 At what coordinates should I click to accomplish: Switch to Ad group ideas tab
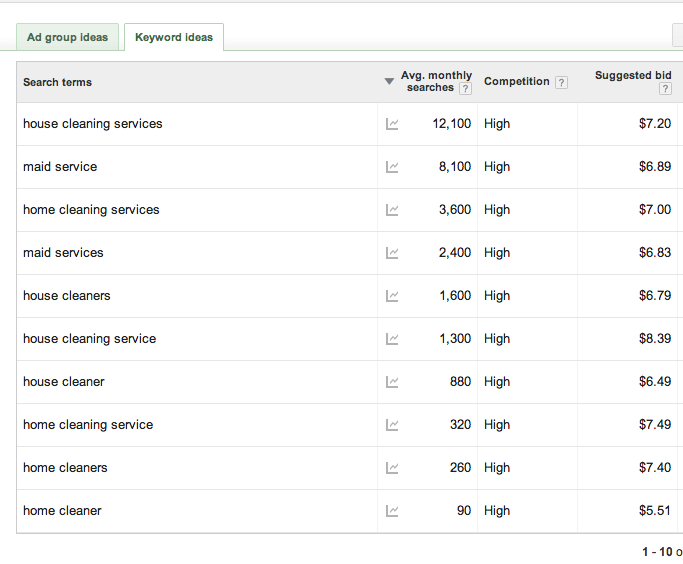[68, 37]
